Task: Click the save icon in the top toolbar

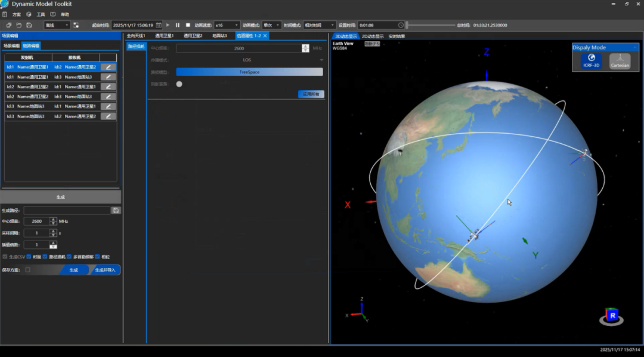Action: [29, 25]
